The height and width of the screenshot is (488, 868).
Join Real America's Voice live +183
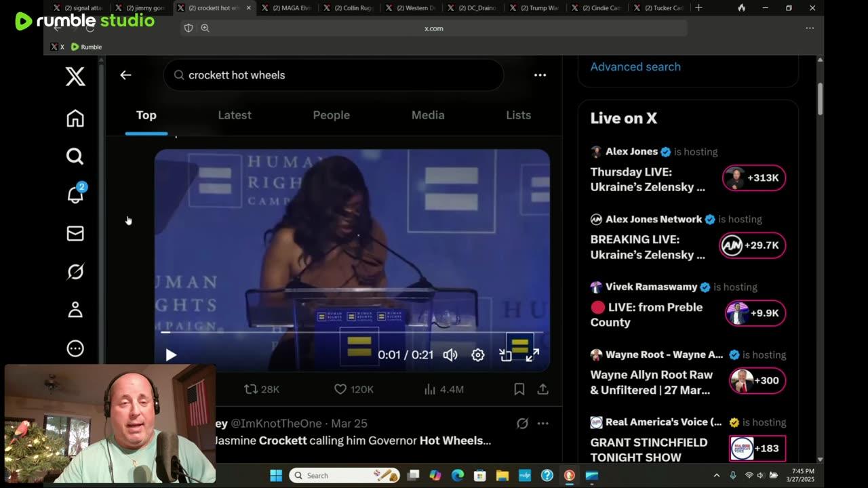click(x=757, y=448)
